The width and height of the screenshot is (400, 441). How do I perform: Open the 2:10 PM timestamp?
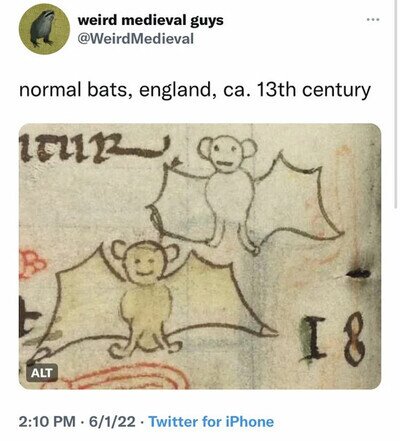point(47,422)
